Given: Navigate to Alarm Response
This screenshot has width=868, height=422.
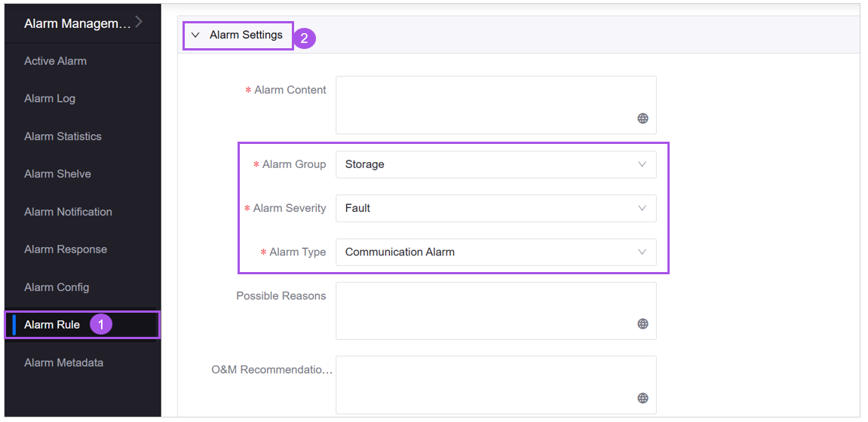Looking at the screenshot, I should 66,249.
